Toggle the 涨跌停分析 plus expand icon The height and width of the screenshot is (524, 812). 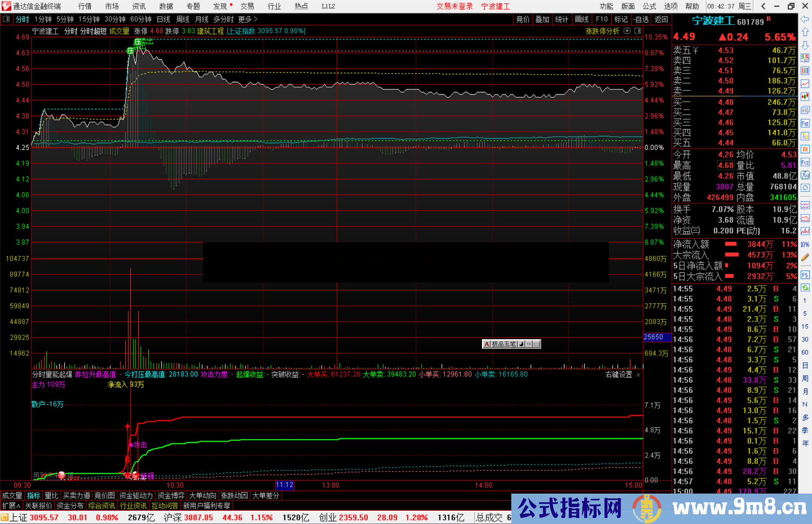[627, 31]
